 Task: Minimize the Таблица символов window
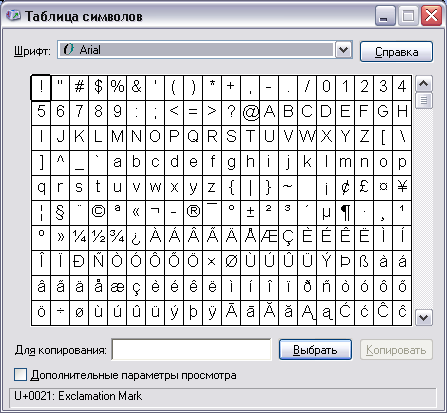click(x=385, y=16)
